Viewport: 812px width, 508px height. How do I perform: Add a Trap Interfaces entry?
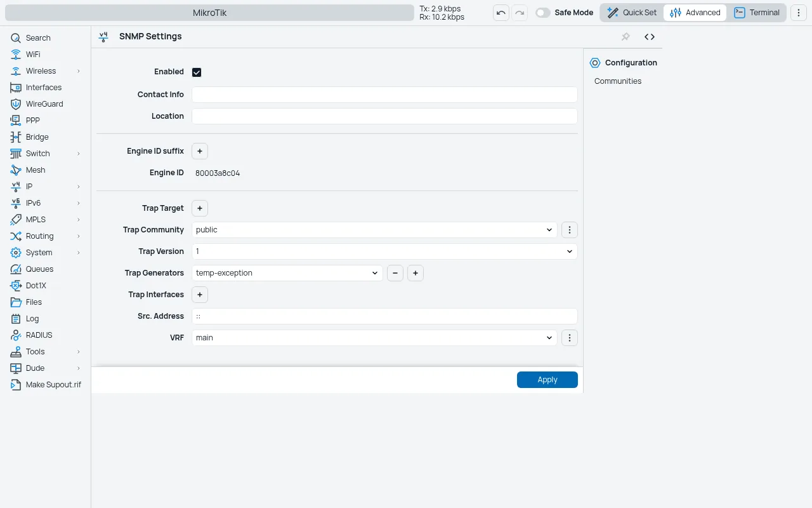click(200, 295)
